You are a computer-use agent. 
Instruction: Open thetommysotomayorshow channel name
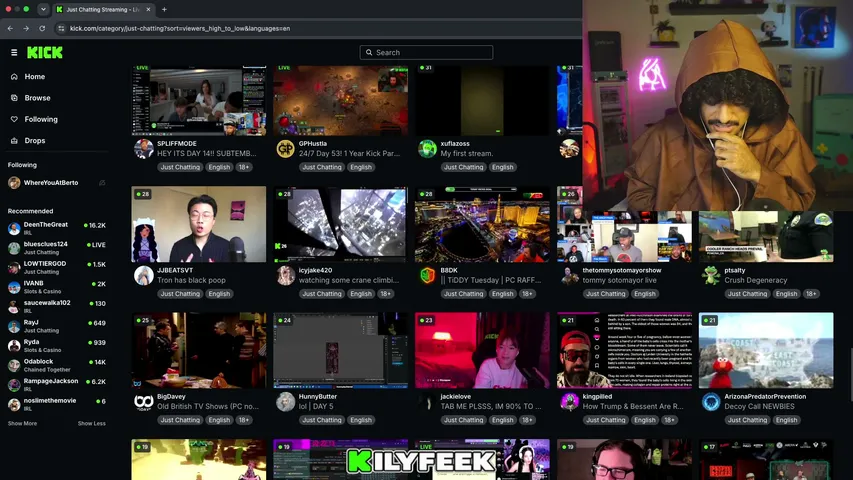[622, 270]
